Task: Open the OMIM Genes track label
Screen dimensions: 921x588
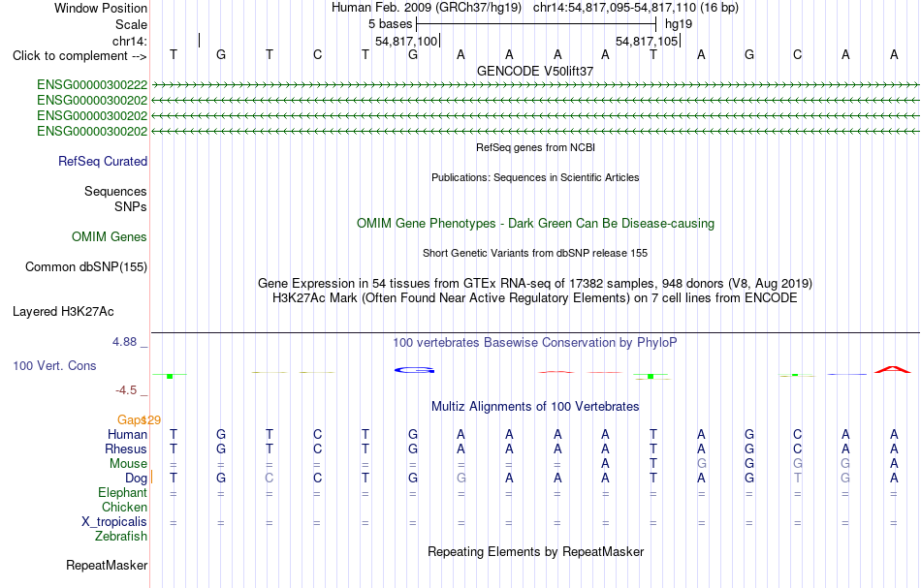Action: tap(110, 236)
